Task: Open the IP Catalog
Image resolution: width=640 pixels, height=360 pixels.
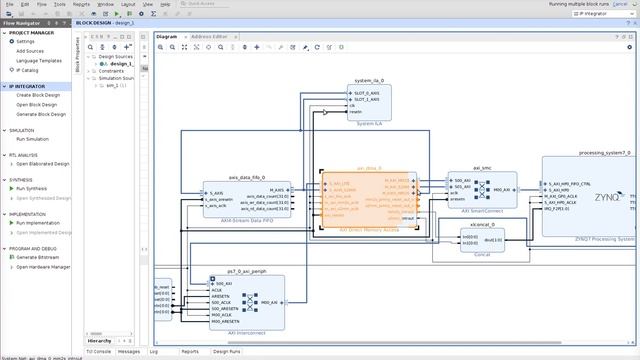Action: click(x=27, y=70)
